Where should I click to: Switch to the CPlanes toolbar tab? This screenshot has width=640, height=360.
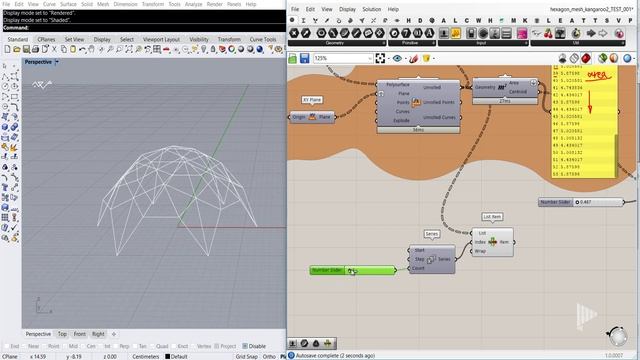click(x=46, y=39)
